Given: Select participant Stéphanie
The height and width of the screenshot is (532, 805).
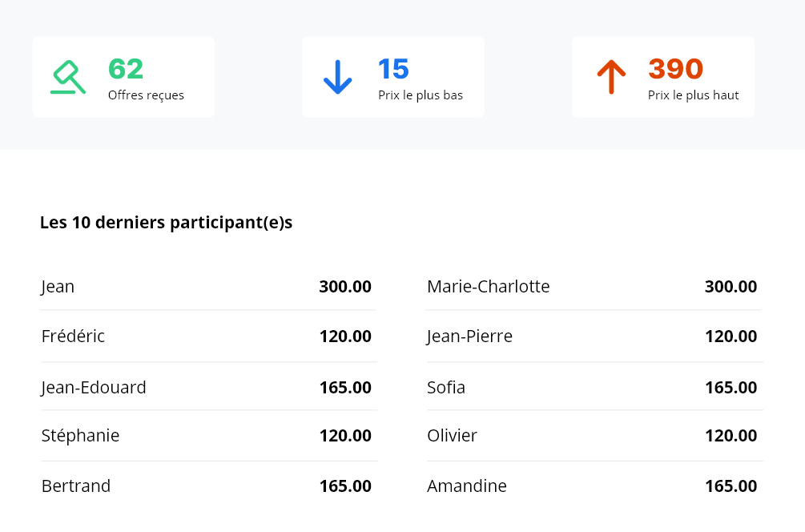Looking at the screenshot, I should (x=80, y=436).
